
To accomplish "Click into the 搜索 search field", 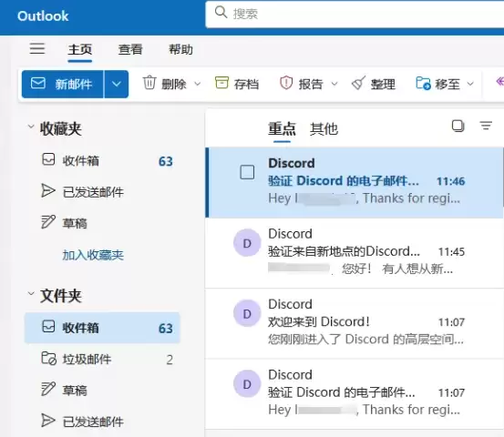I will 355,15.
